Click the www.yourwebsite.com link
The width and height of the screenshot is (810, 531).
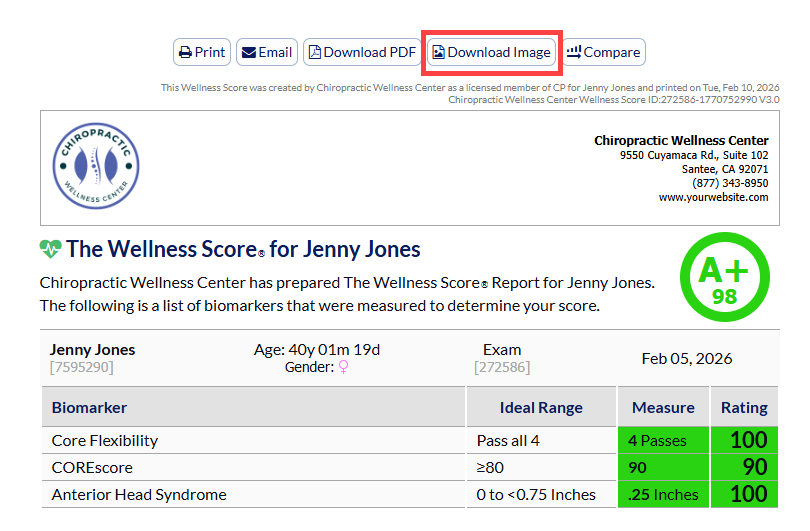(x=713, y=197)
